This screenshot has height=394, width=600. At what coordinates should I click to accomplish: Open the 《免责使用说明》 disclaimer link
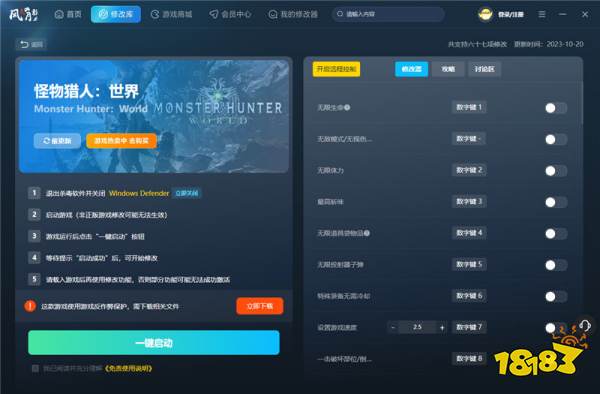[x=128, y=368]
